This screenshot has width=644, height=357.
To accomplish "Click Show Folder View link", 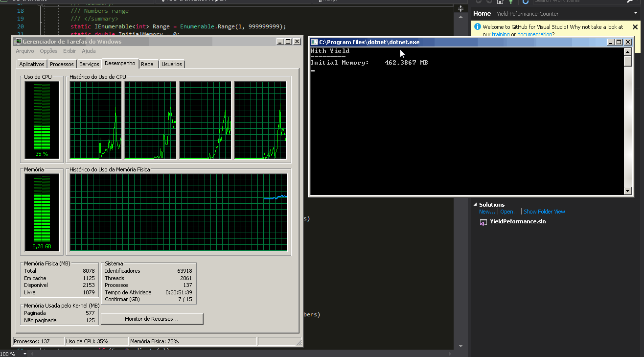I will point(544,212).
